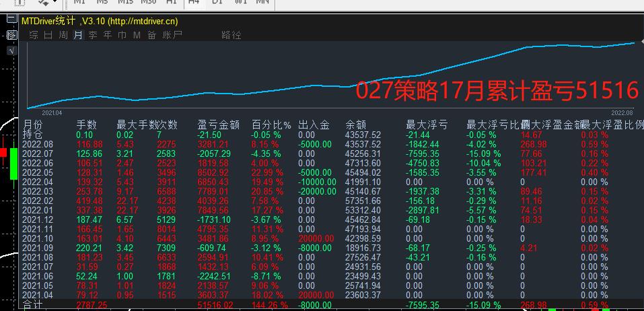Select the M30 timeframe button
The image size is (644, 311).
tap(148, 2)
